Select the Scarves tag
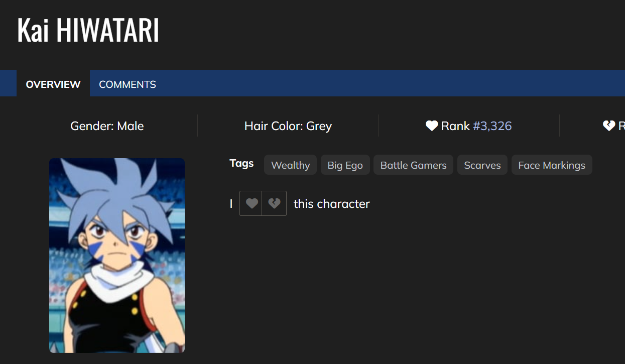The width and height of the screenshot is (625, 364). [x=482, y=165]
